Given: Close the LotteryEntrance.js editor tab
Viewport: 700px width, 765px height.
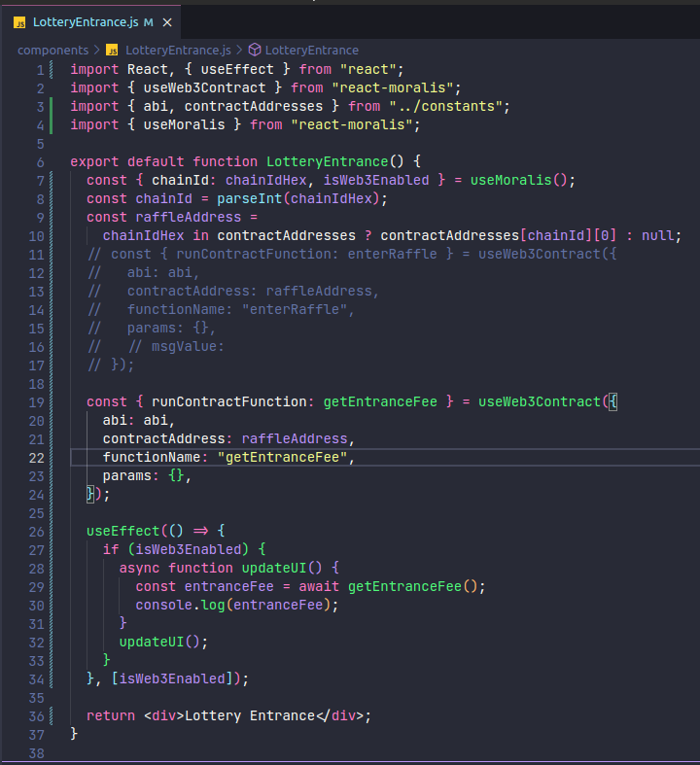Looking at the screenshot, I should (x=167, y=22).
